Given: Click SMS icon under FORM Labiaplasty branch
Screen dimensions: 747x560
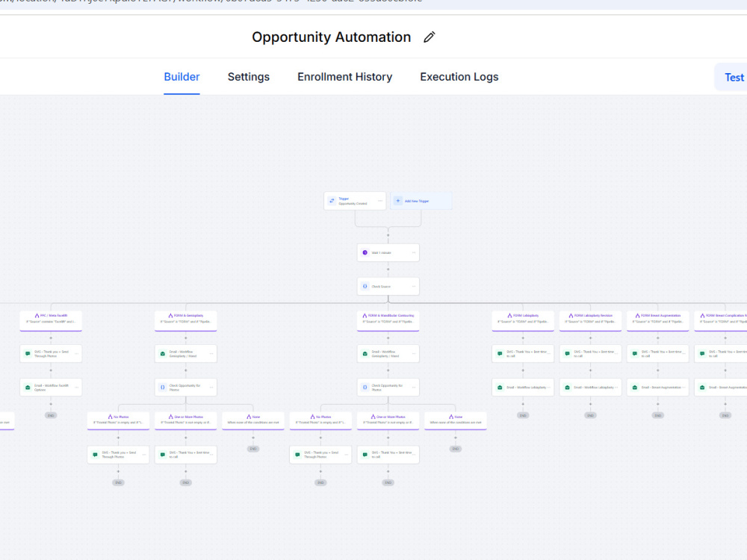Looking at the screenshot, I should tap(500, 354).
